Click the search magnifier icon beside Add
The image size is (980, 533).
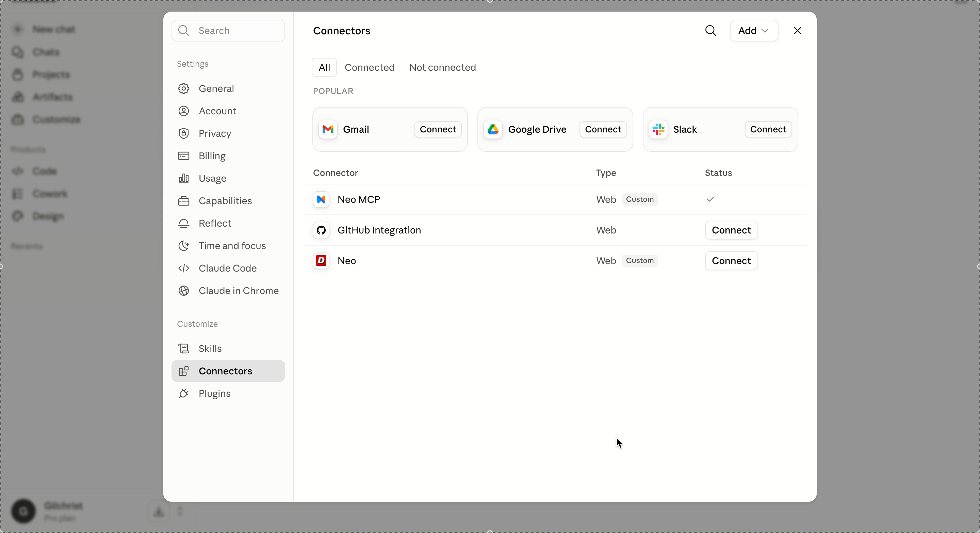[x=710, y=31]
